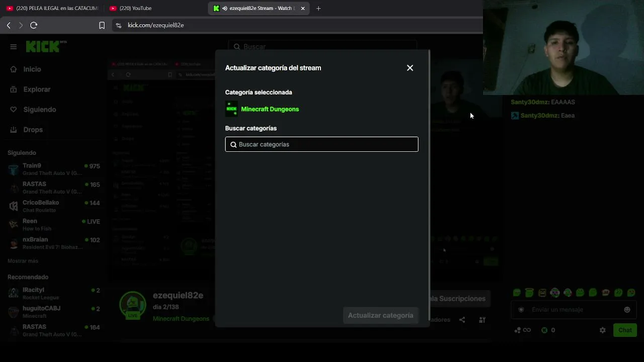Click the Buscar categorías search field
Viewport: 644px width, 362px height.
pos(321,144)
